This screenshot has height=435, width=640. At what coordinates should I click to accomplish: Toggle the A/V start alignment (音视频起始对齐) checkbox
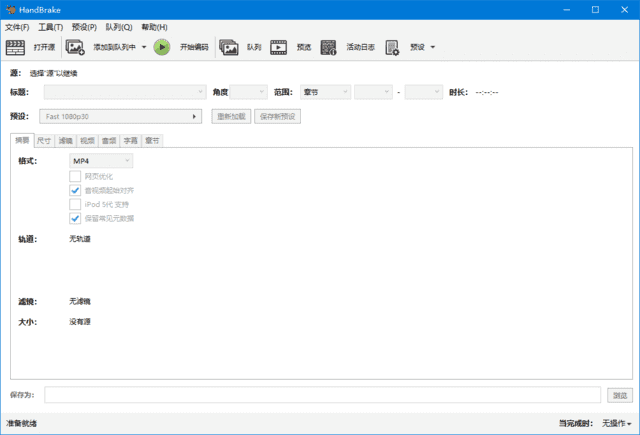pos(75,190)
